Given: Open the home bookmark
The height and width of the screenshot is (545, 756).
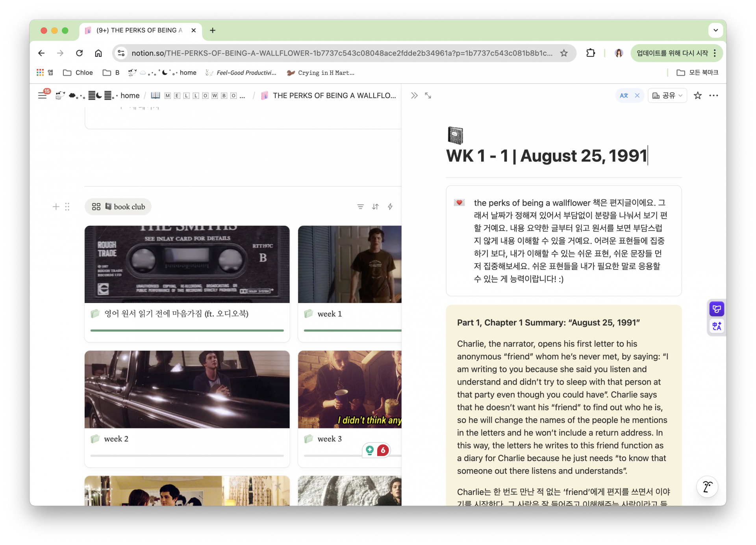Looking at the screenshot, I should point(162,73).
